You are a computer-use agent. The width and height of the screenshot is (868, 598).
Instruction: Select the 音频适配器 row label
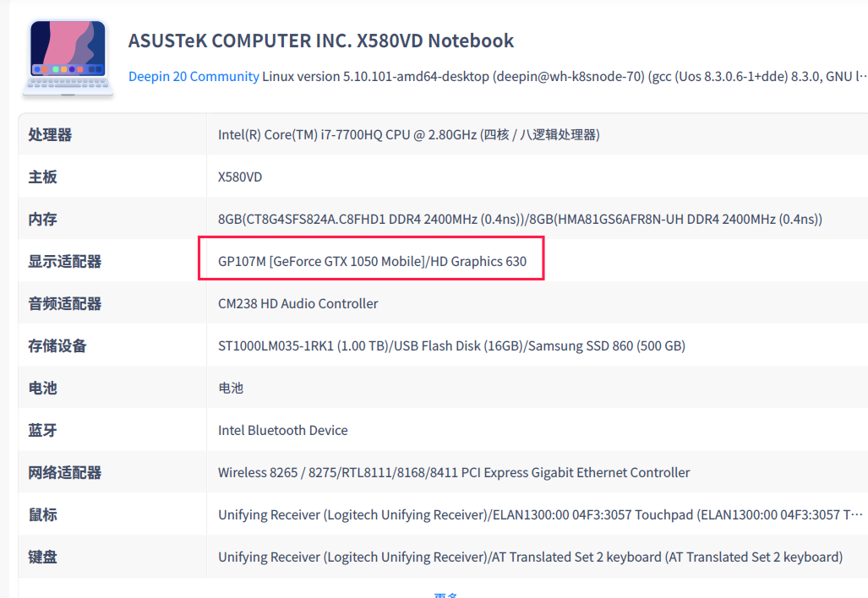65,303
